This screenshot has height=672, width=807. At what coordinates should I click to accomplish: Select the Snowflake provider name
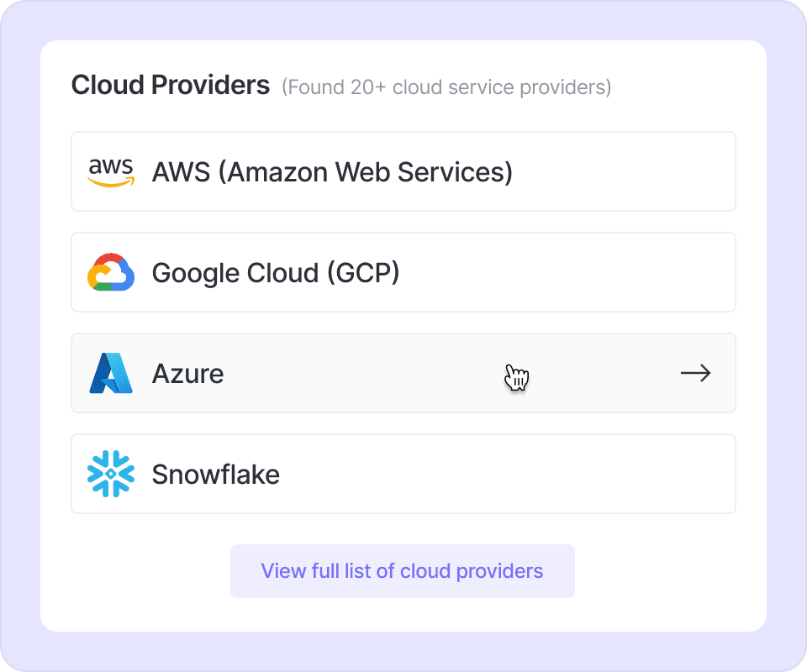coord(215,475)
